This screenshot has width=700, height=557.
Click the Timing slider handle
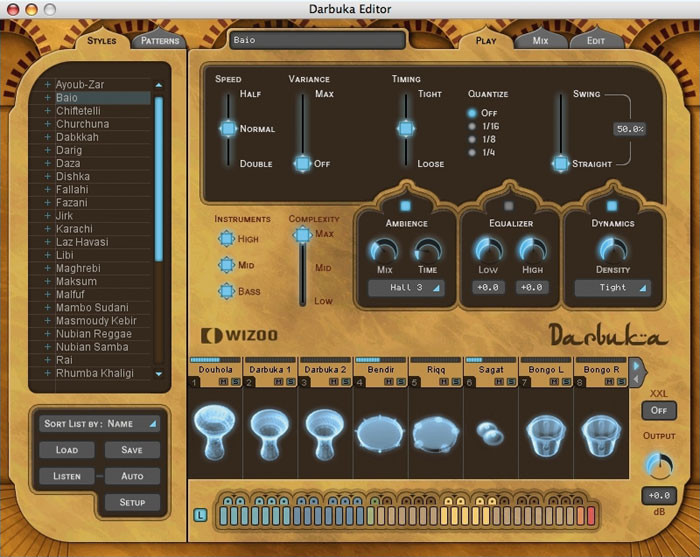click(406, 129)
